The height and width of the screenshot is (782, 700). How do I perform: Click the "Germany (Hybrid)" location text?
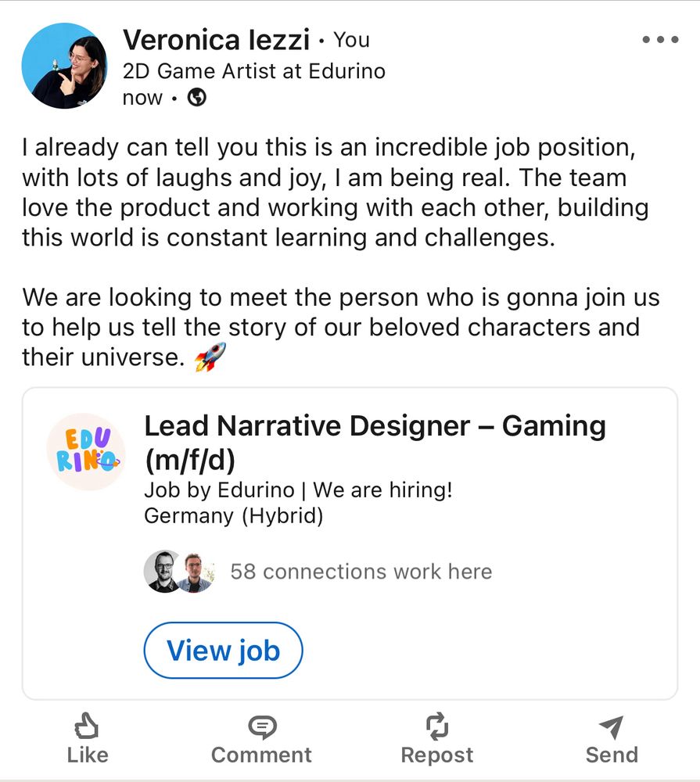pos(233,516)
